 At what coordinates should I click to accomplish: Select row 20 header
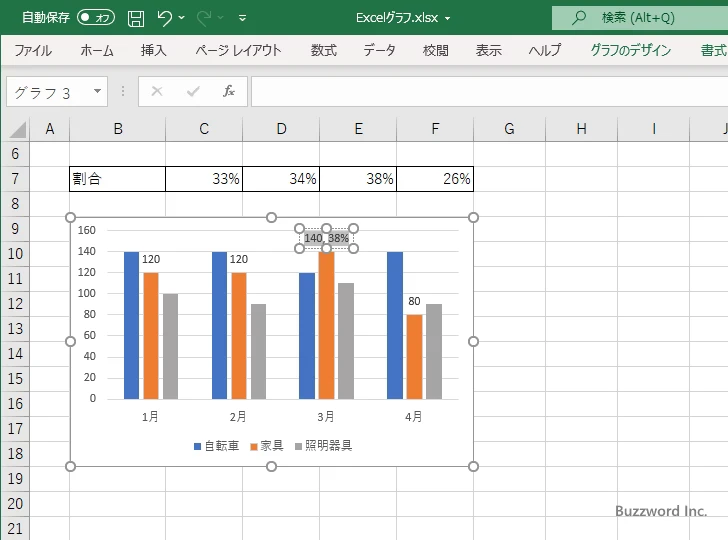pos(15,504)
